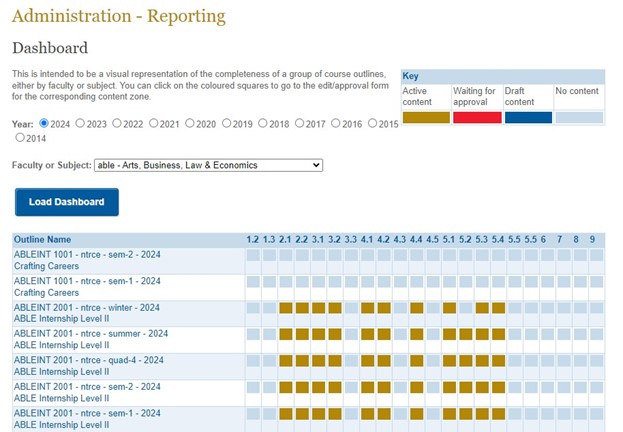Viewport: 623px width, 432px height.
Task: Open ABLEINT 1001 sem-2 2024 outline link
Action: pyautogui.click(x=87, y=255)
